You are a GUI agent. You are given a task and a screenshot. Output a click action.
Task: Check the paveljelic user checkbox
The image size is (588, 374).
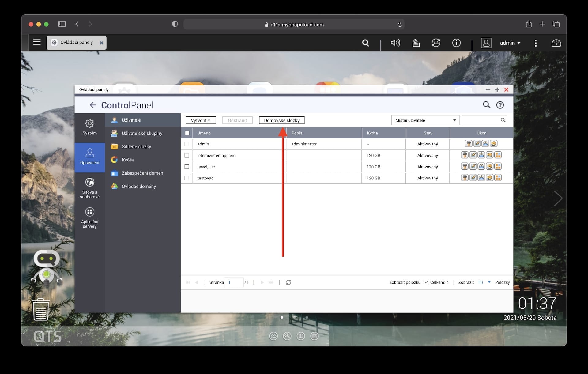point(187,167)
